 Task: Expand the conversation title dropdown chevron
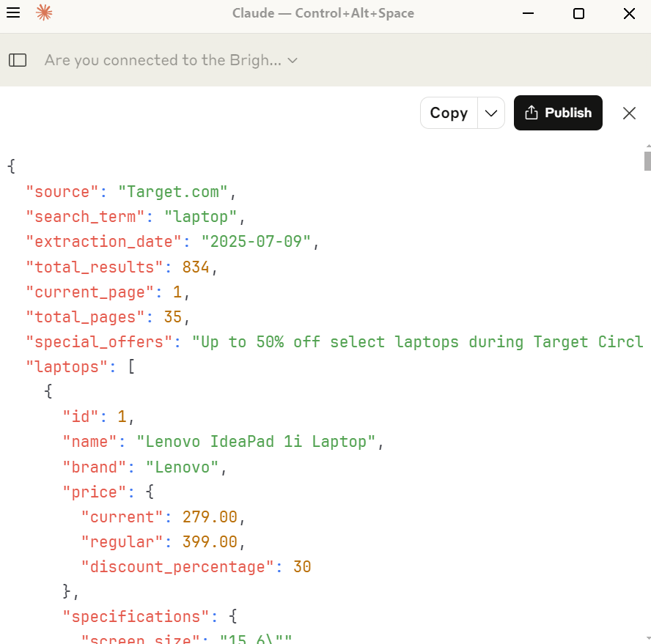[x=293, y=61]
